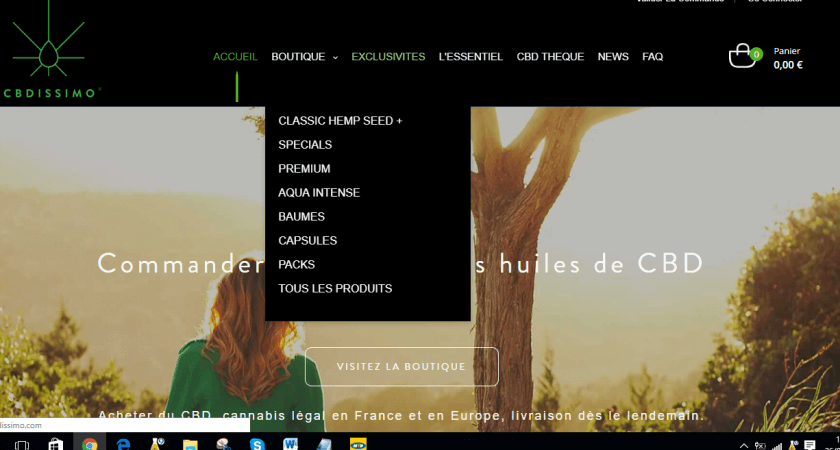
Task: Open the shopping basket icon
Action: click(742, 56)
